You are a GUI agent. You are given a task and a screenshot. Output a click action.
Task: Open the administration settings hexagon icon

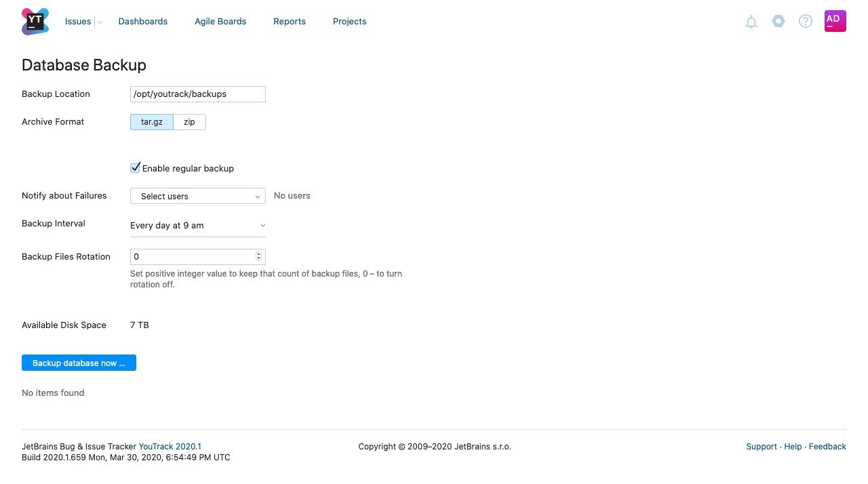778,21
